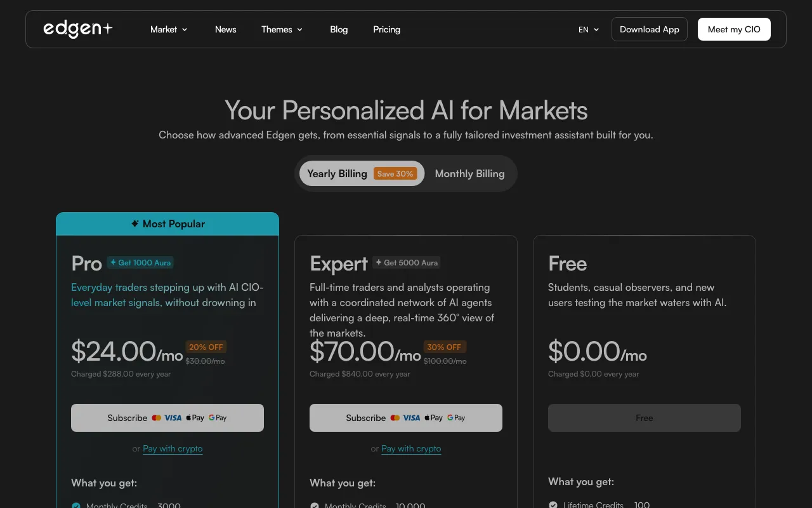The image size is (812, 508).
Task: Click the Get 5000 Aura badge
Action: pyautogui.click(x=407, y=262)
